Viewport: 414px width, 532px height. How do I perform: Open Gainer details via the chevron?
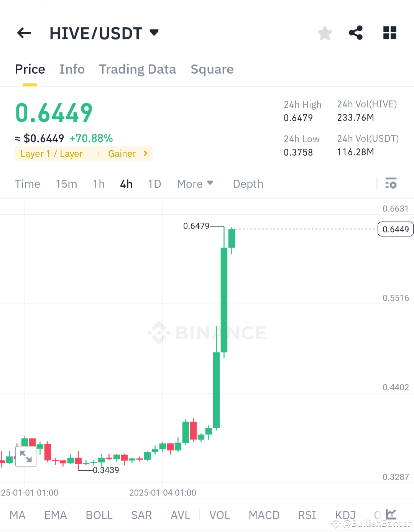pyautogui.click(x=145, y=153)
